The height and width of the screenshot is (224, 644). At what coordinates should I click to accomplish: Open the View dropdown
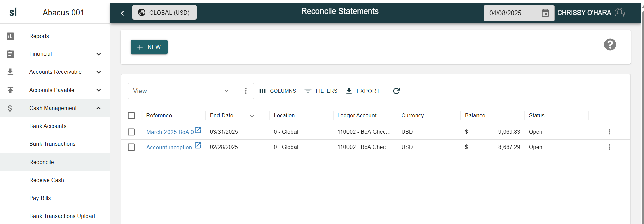(182, 91)
